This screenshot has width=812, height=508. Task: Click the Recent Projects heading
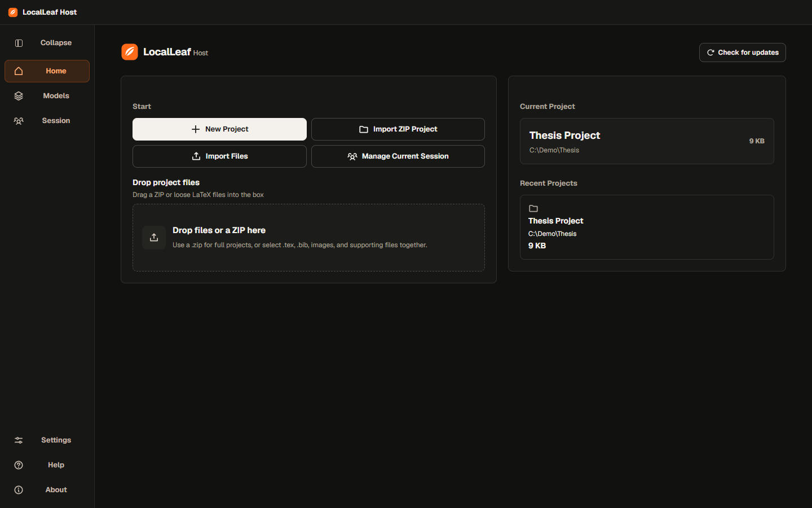tap(548, 183)
